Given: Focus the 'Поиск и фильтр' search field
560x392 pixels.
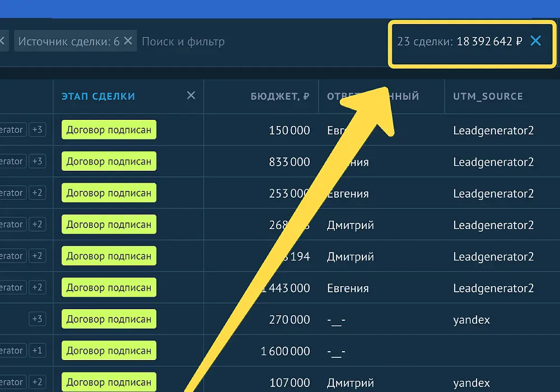Looking at the screenshot, I should [x=183, y=41].
